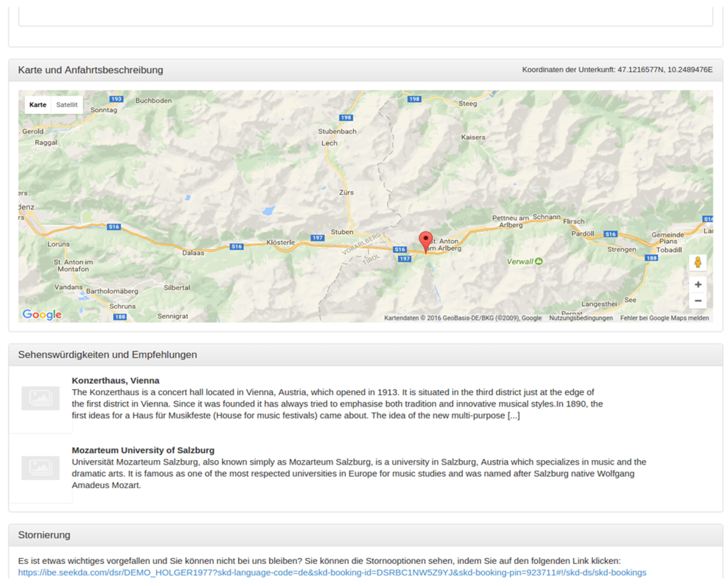Viewport: 728px width, 586px height.
Task: Click the Schruns label on map
Action: click(122, 306)
